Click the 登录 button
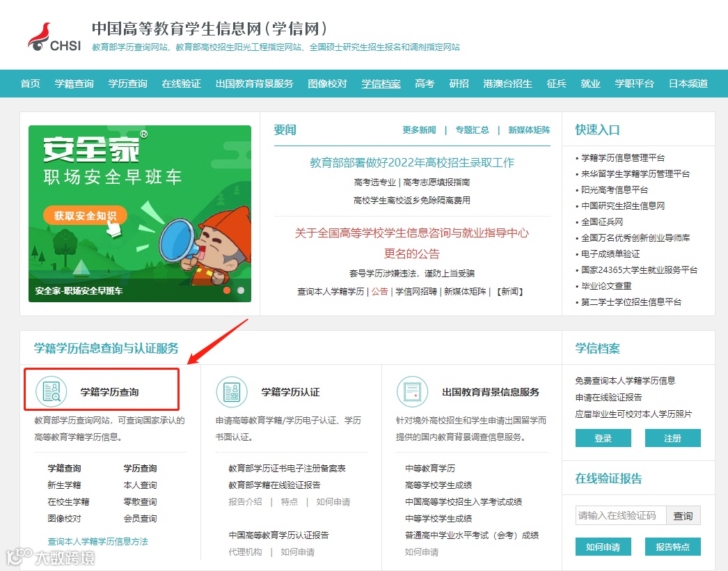Viewport: 728px width, 571px height. pos(603,438)
